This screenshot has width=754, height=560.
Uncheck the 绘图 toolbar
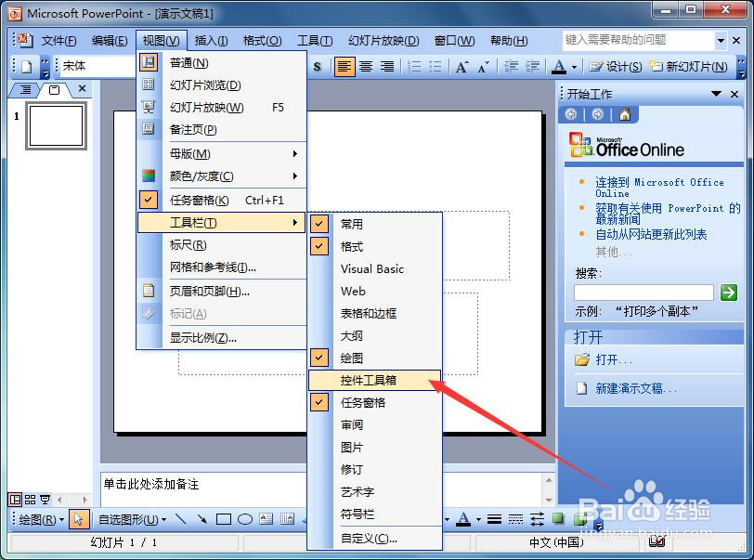[x=374, y=358]
